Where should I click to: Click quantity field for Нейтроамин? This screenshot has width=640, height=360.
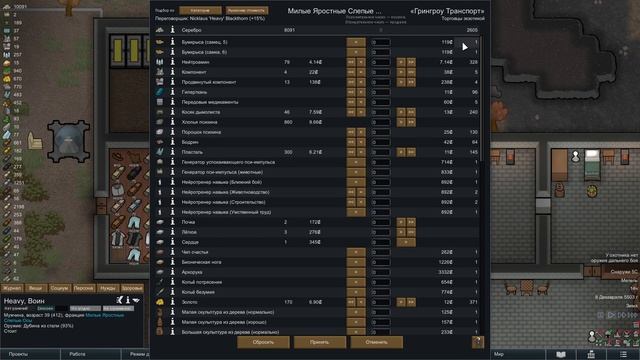tap(380, 62)
